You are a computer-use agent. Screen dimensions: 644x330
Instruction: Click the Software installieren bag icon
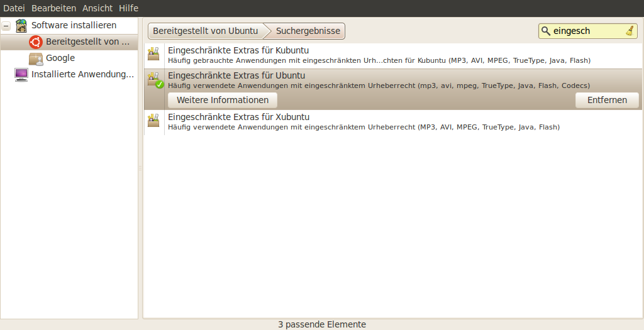21,25
